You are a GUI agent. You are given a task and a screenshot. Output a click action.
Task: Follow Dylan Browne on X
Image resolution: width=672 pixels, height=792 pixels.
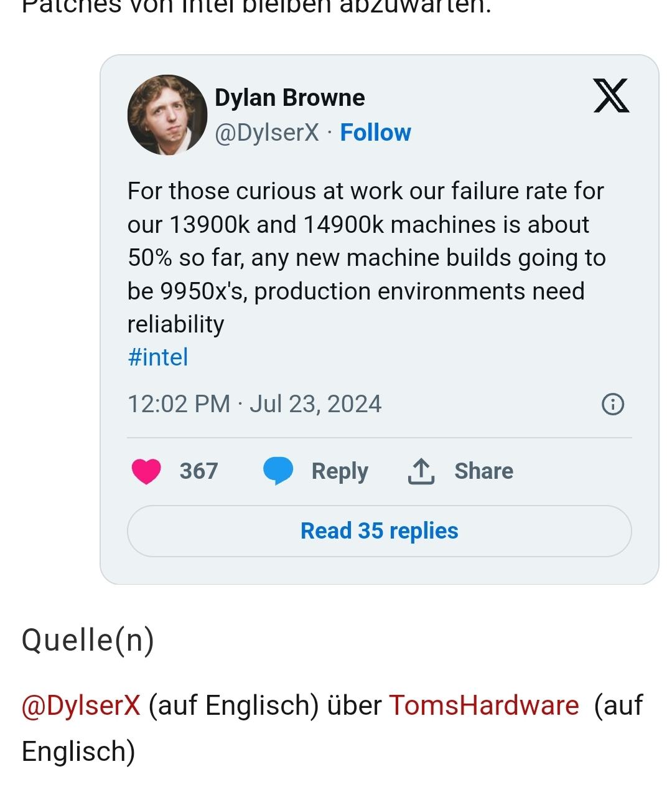click(375, 133)
